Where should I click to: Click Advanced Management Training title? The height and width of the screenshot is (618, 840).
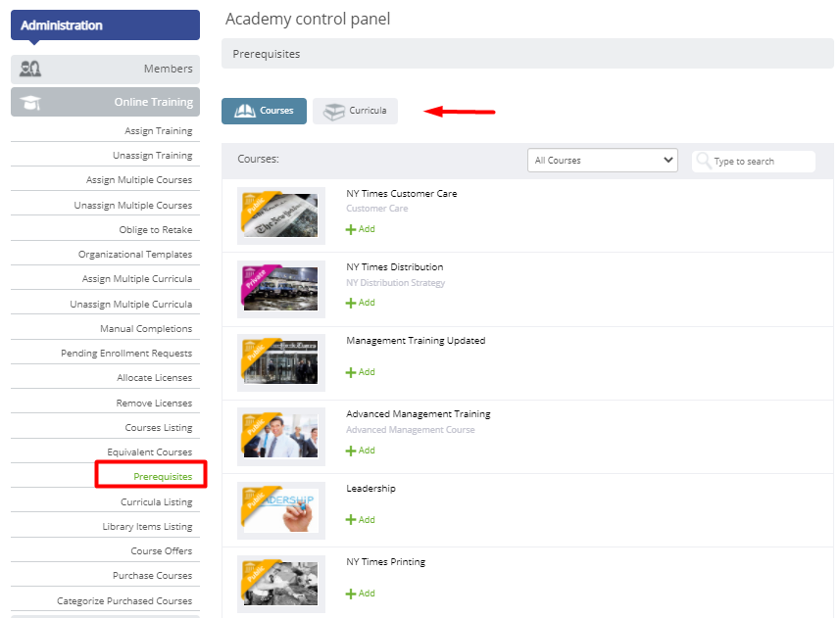(418, 414)
